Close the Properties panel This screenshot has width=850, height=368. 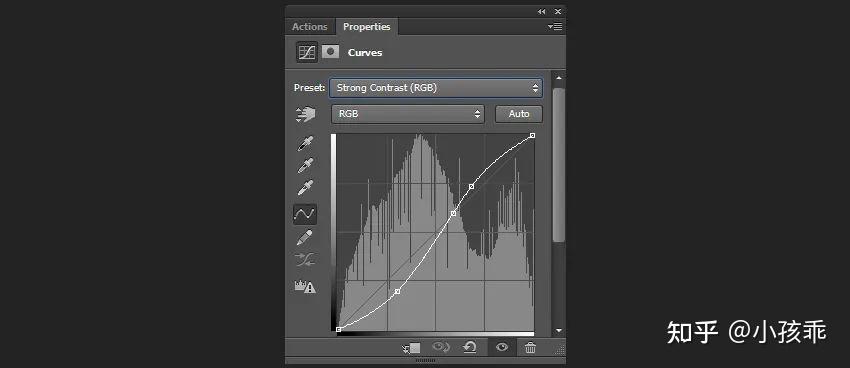558,11
